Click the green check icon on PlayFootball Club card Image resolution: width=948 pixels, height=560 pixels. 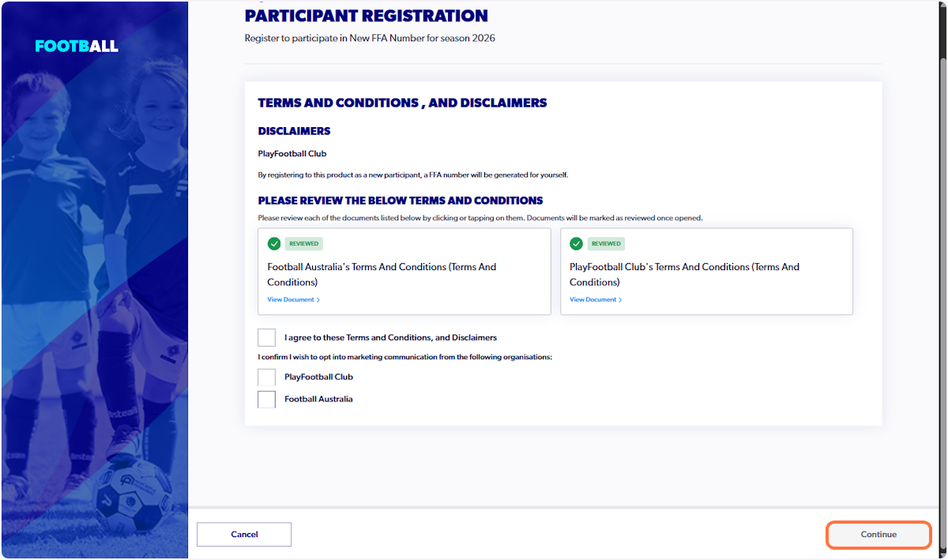(x=576, y=243)
